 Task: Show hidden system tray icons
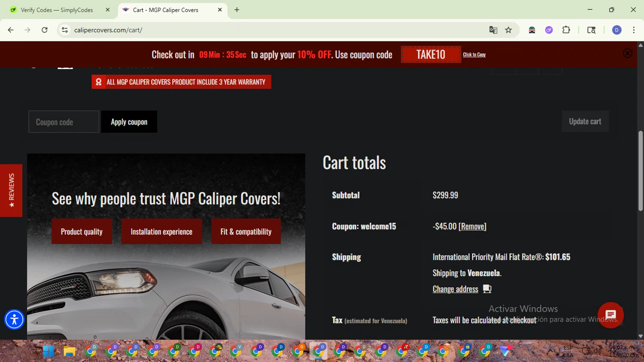click(550, 351)
